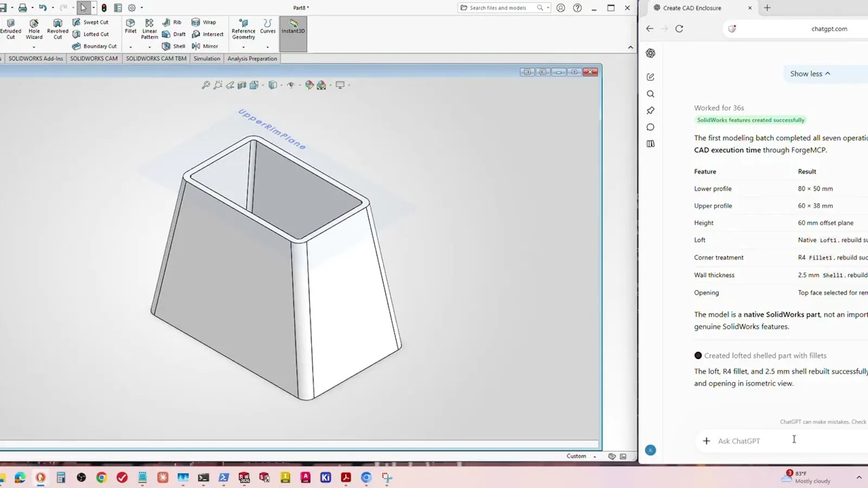Open Chrome from the taskbar
This screenshot has height=488, width=868.
click(101, 478)
